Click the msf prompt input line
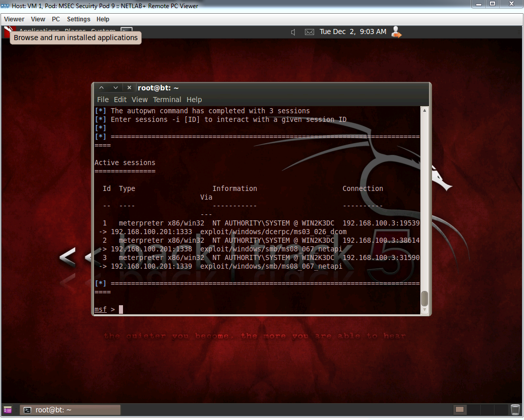 (257, 309)
